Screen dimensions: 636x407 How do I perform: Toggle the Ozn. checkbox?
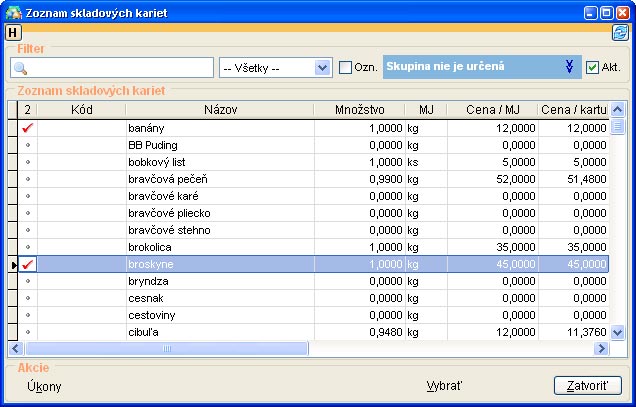pyautogui.click(x=346, y=68)
